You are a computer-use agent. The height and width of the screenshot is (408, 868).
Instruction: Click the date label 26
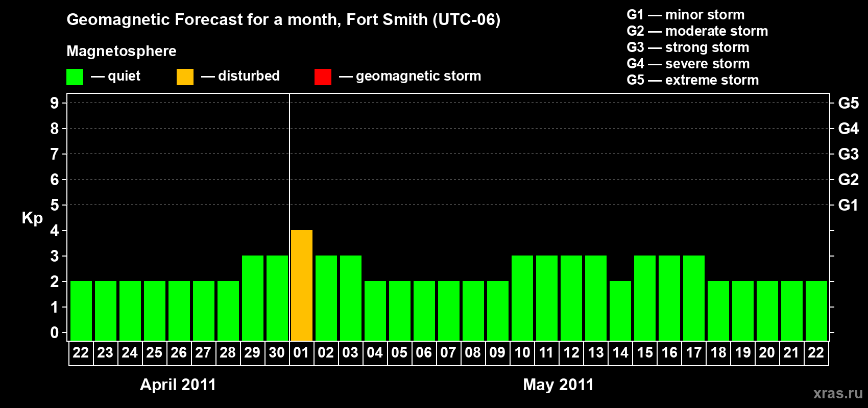click(x=179, y=353)
